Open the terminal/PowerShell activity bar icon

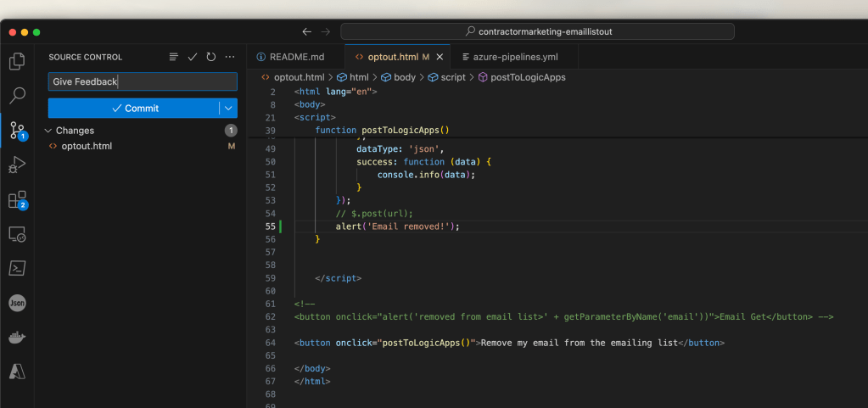tap(17, 269)
